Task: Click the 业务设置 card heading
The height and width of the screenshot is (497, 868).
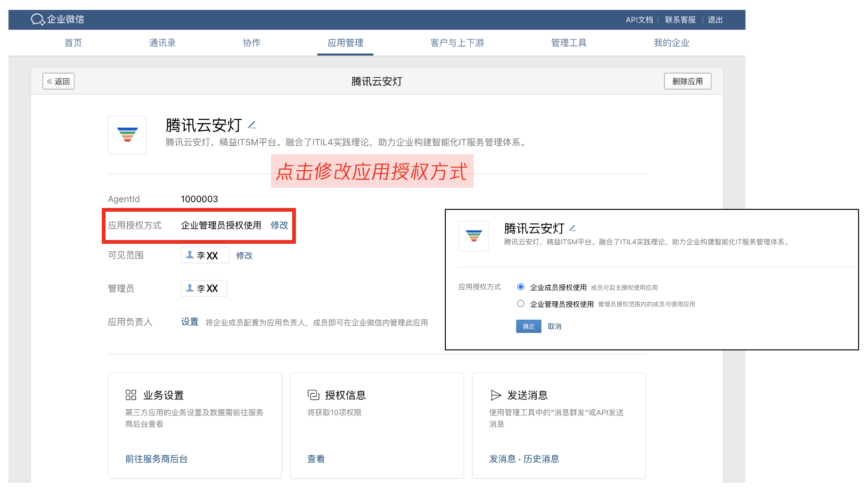Action: pyautogui.click(x=164, y=395)
